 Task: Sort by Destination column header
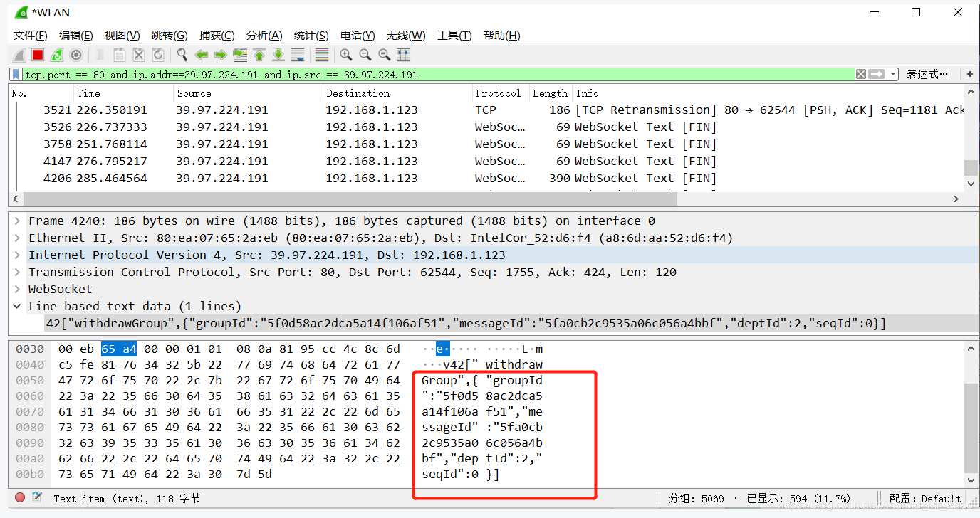coord(398,93)
